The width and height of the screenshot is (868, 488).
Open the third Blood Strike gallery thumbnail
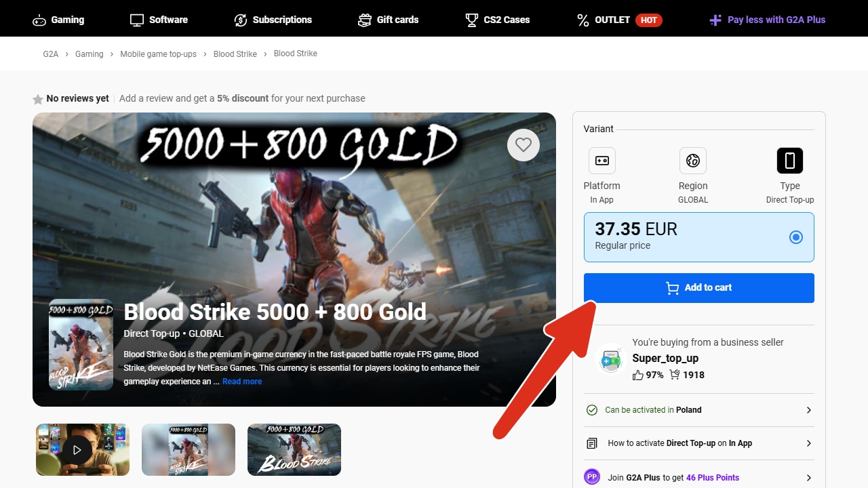(x=294, y=449)
